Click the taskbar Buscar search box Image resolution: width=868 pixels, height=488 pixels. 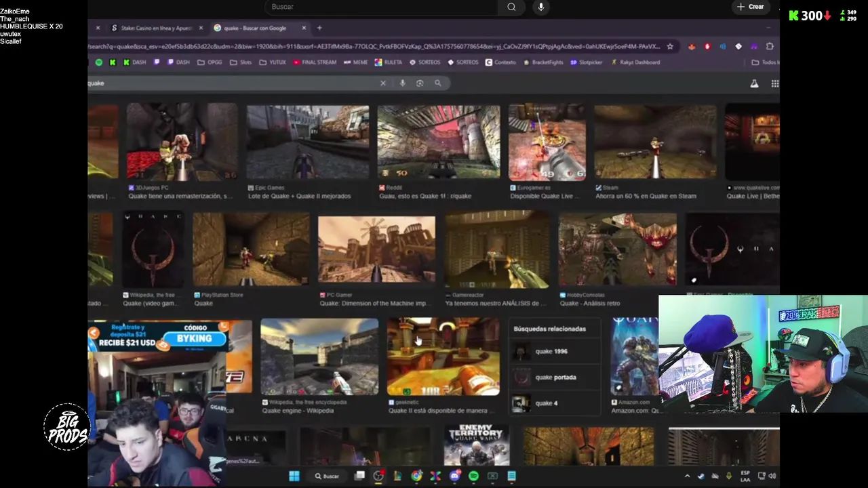point(326,476)
